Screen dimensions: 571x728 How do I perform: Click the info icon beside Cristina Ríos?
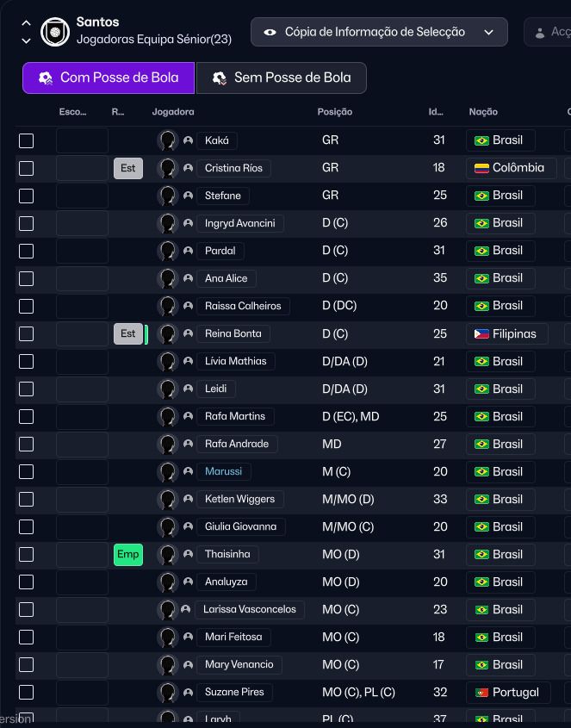pos(188,168)
